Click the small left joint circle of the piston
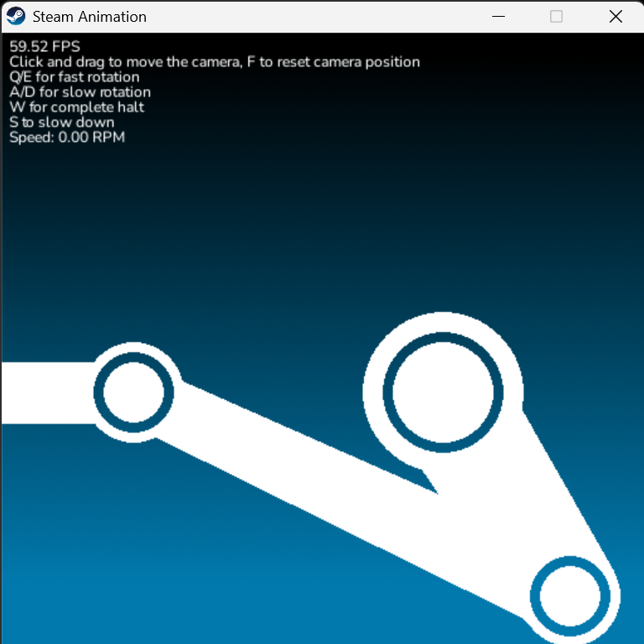644x644 pixels. 133,392
